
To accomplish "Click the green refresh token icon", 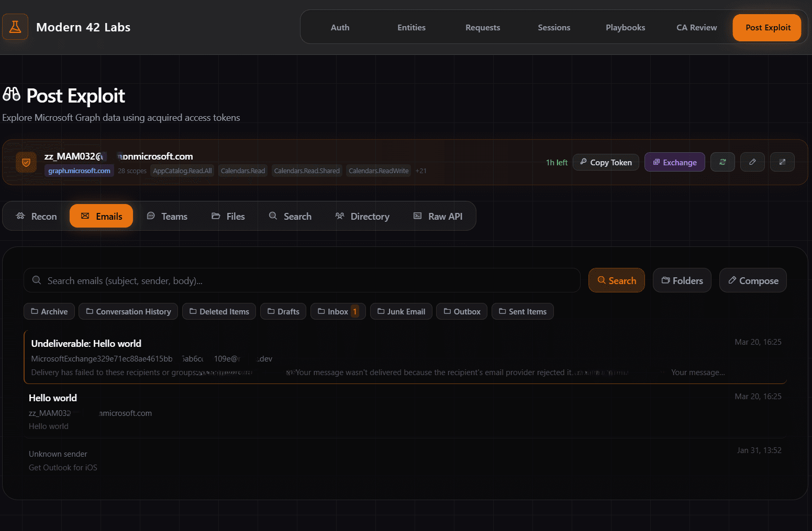I will tap(722, 162).
